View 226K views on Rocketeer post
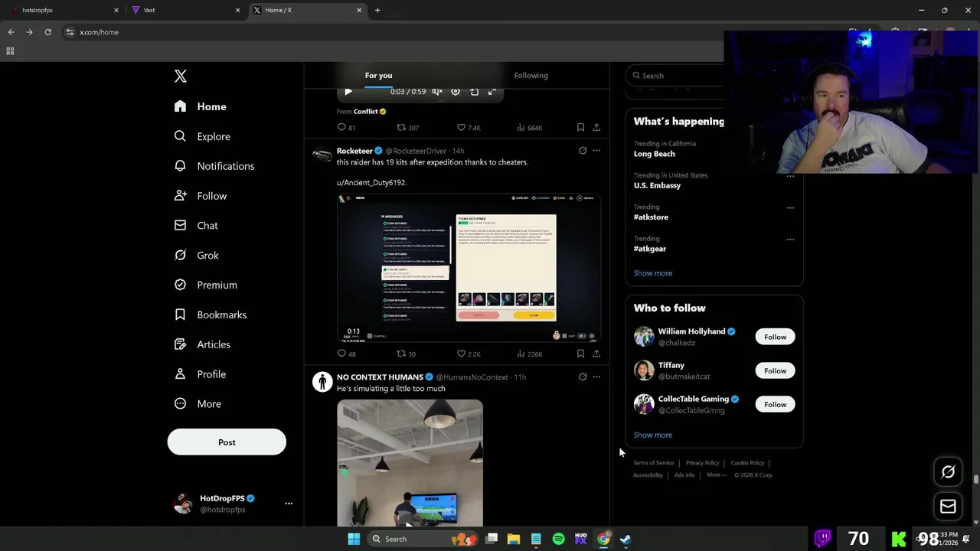 (530, 354)
